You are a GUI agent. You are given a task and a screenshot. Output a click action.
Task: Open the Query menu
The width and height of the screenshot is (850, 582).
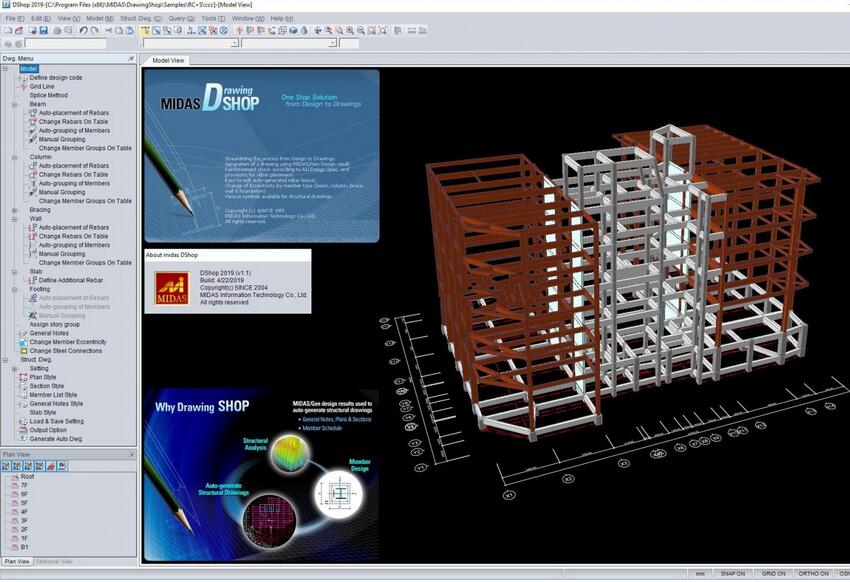click(x=182, y=18)
